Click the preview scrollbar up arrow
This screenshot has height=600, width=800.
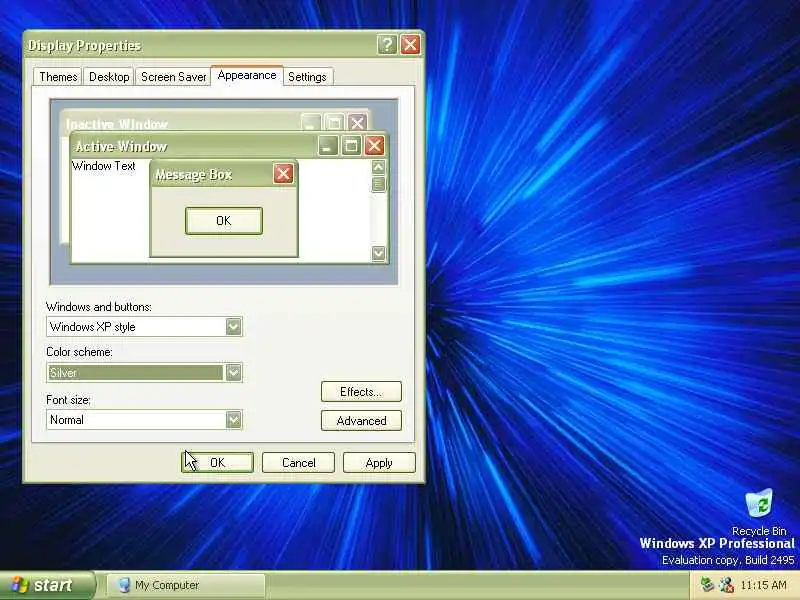pos(379,167)
